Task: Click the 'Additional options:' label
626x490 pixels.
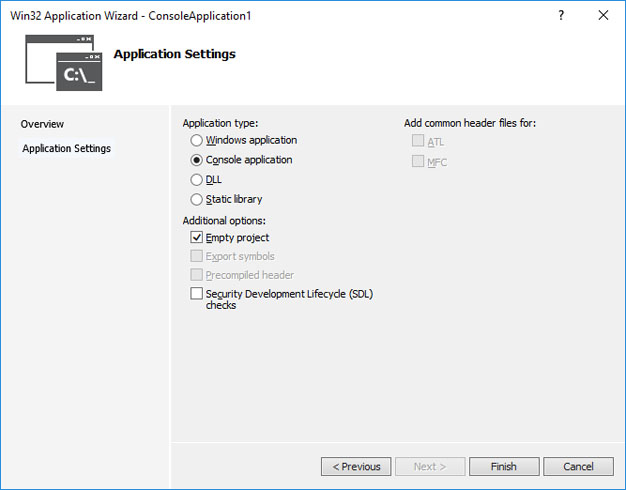Action: click(x=224, y=221)
